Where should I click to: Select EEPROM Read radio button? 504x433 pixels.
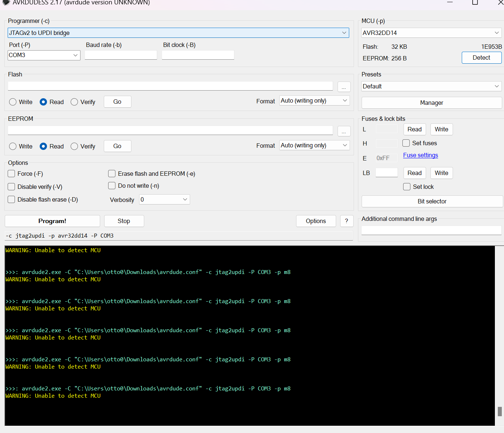pyautogui.click(x=43, y=146)
